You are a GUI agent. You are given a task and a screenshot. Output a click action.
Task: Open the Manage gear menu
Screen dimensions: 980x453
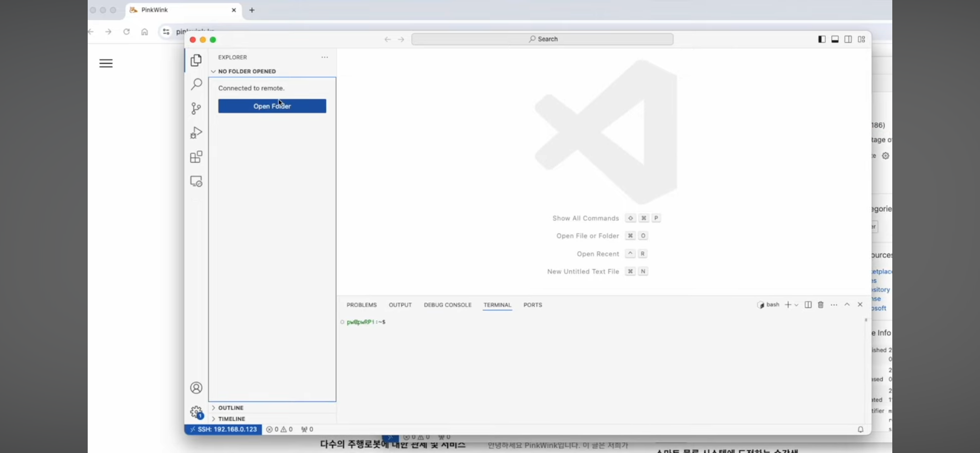196,412
